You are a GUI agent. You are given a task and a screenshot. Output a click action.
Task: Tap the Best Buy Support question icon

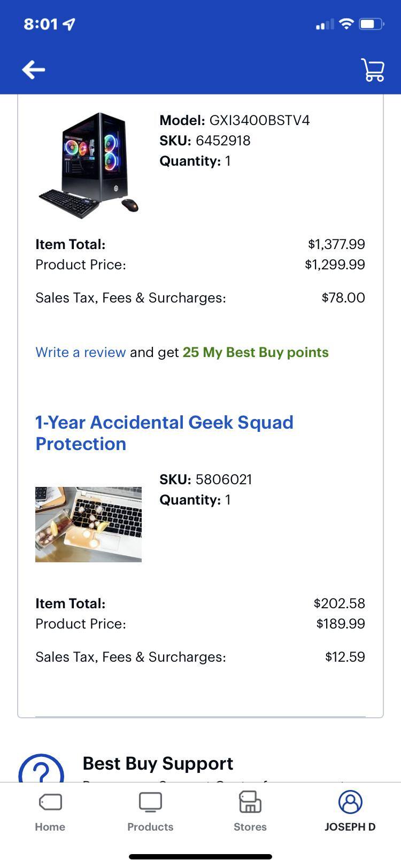coord(41,770)
